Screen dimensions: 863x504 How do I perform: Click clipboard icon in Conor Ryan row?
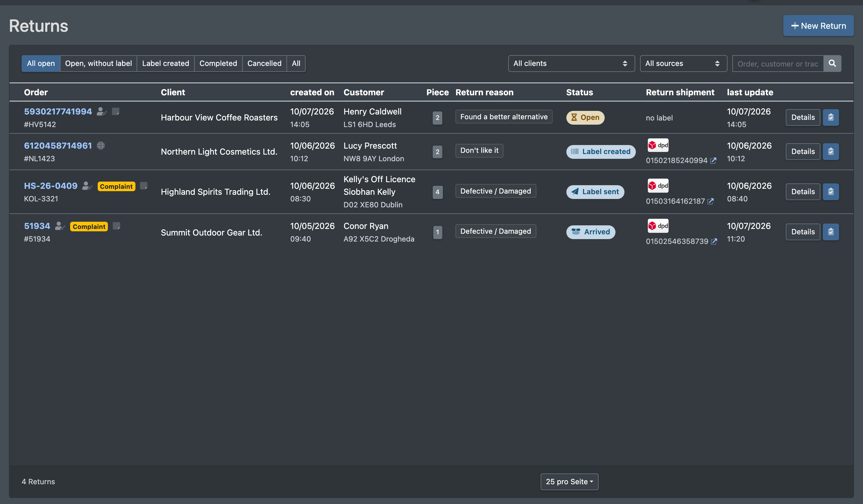[831, 232]
